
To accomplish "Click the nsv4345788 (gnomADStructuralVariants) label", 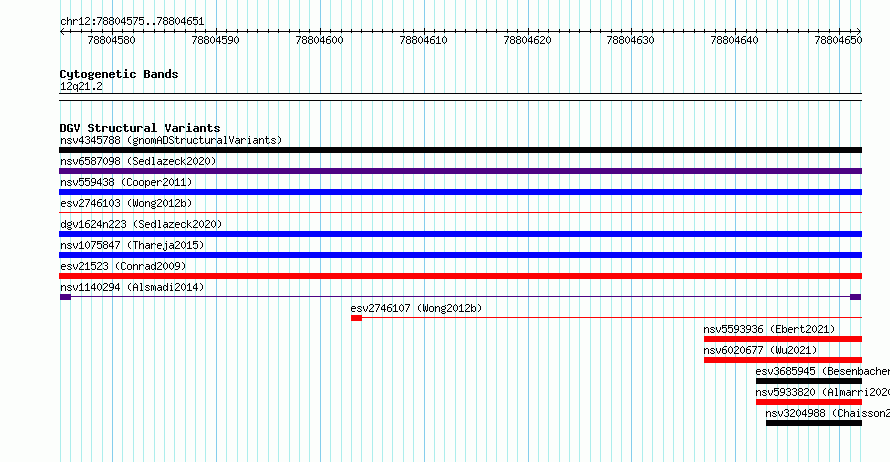I will coord(171,140).
